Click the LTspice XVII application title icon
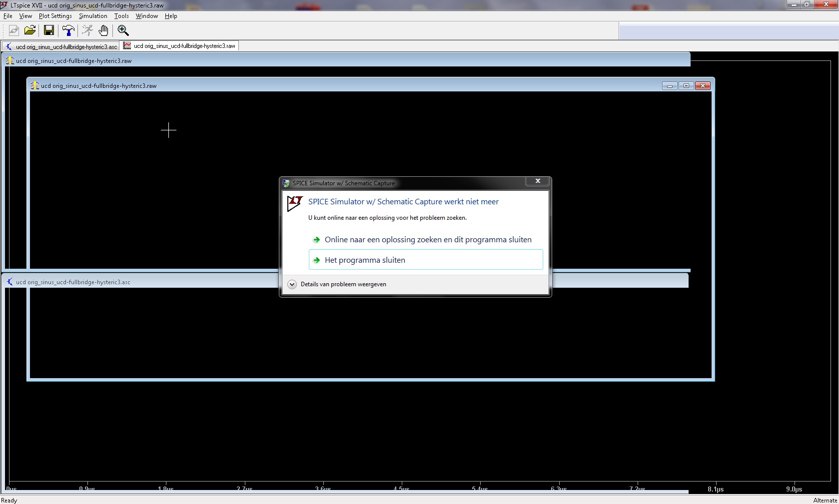This screenshot has height=504, width=839. tap(4, 5)
